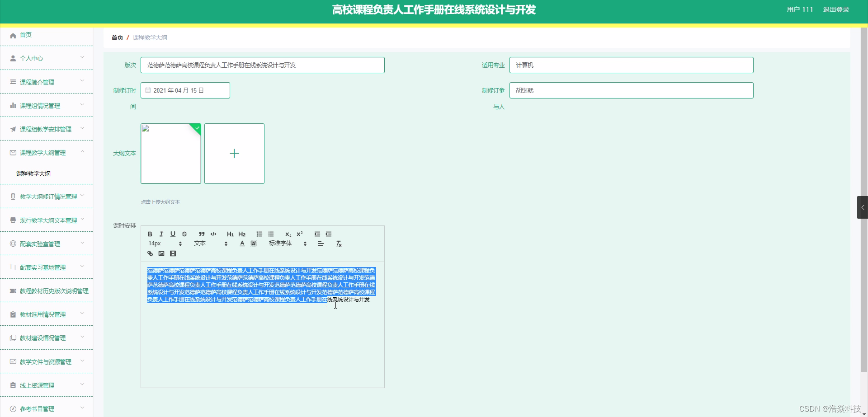Clear formatting with the remove format icon
The width and height of the screenshot is (868, 417).
pos(338,243)
